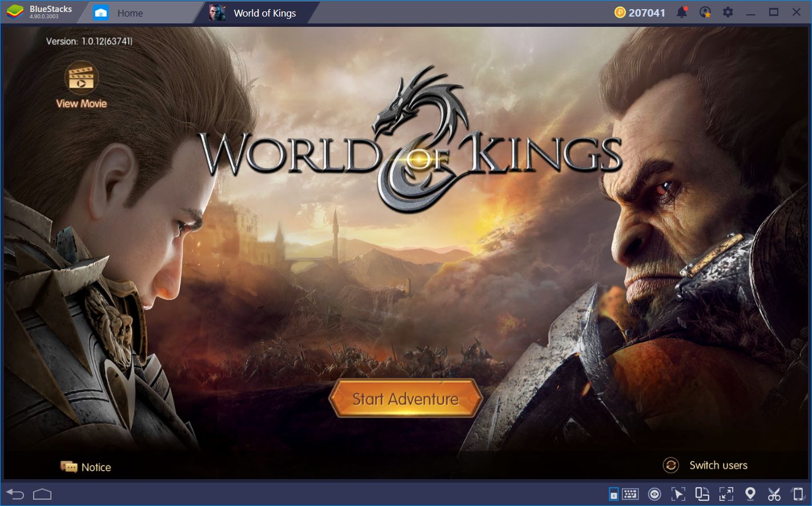The height and width of the screenshot is (506, 812).
Task: Open the notifications bell
Action: tap(682, 13)
